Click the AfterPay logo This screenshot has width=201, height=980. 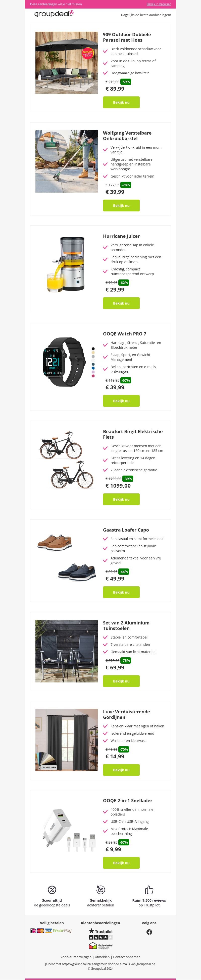62,931
